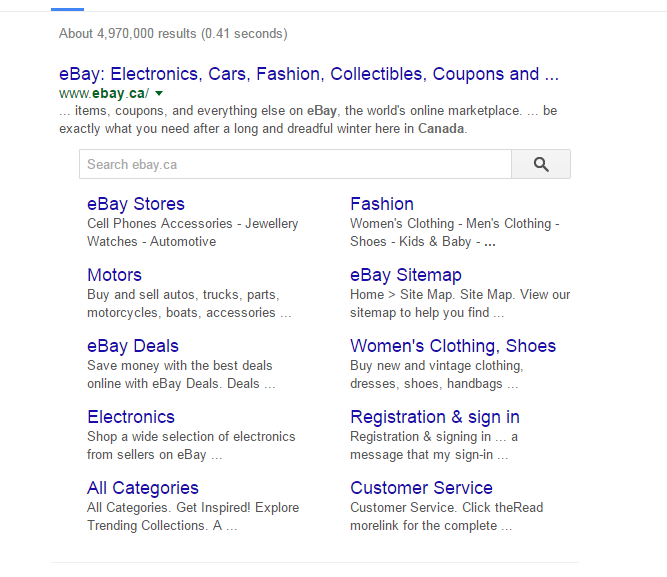This screenshot has width=667, height=577.
Task: Click 'All Categories. Get Inspired! Explore' text
Action: coord(193,508)
